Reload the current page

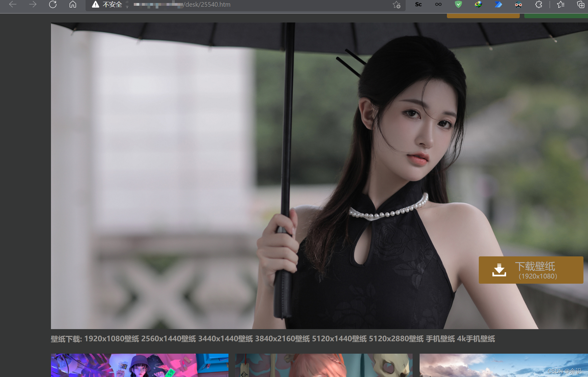[53, 5]
